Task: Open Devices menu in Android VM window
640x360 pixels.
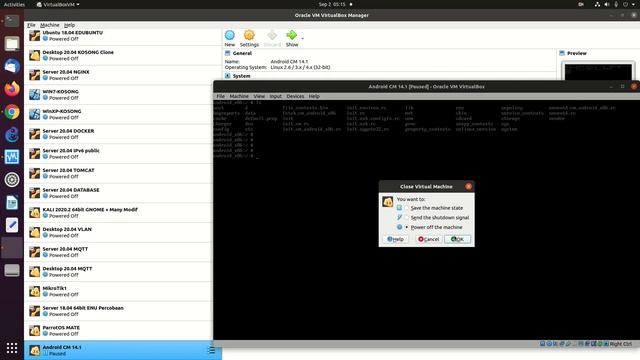Action: (x=295, y=96)
